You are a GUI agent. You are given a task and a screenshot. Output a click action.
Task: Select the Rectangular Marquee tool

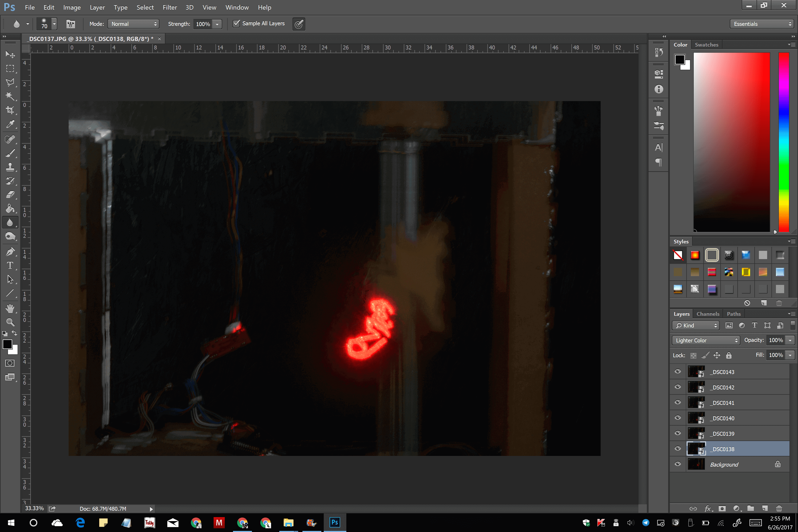click(x=10, y=68)
